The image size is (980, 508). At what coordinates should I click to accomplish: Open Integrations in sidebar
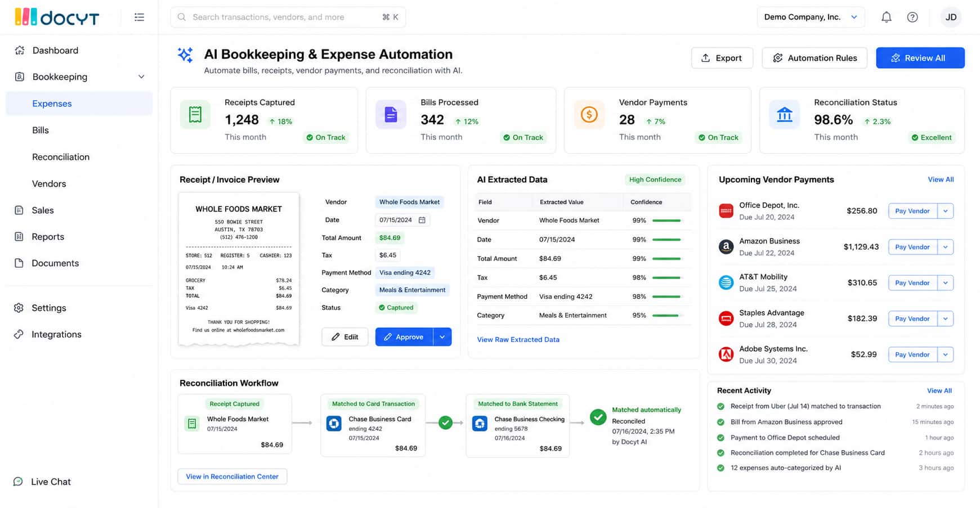click(56, 335)
